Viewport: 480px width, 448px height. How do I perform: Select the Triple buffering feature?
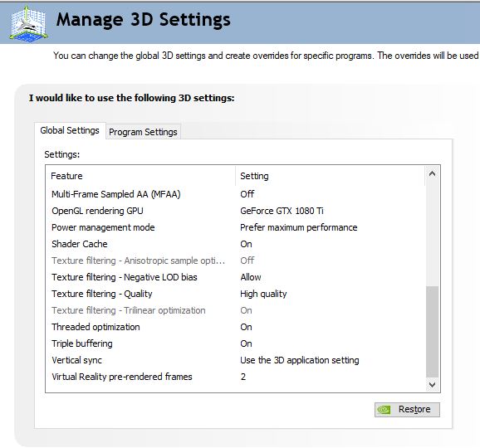pos(82,343)
